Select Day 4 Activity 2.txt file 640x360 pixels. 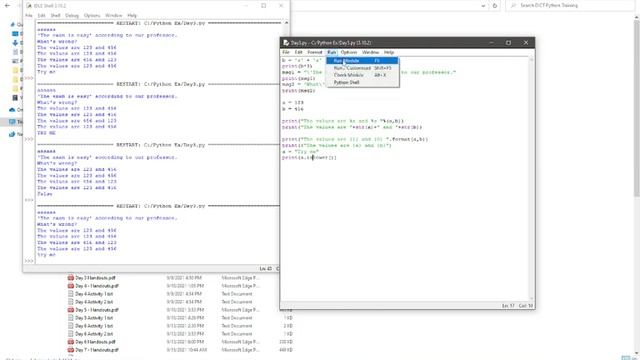click(x=94, y=302)
